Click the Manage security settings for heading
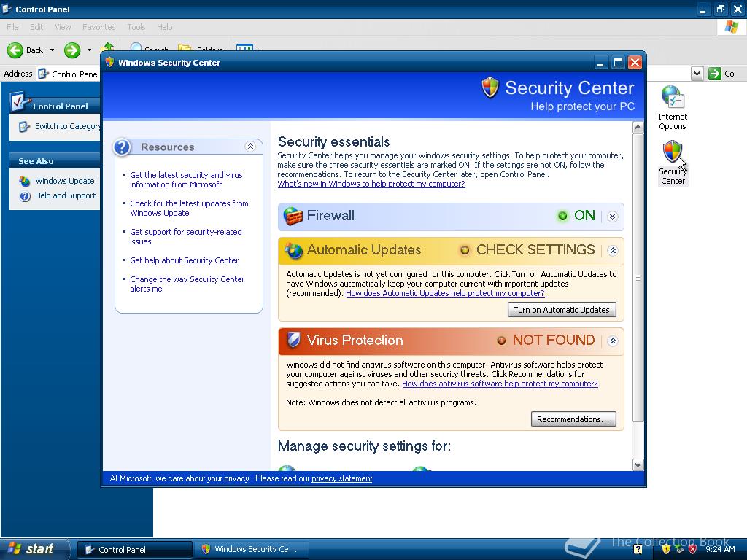Image resolution: width=747 pixels, height=560 pixels. click(x=364, y=446)
